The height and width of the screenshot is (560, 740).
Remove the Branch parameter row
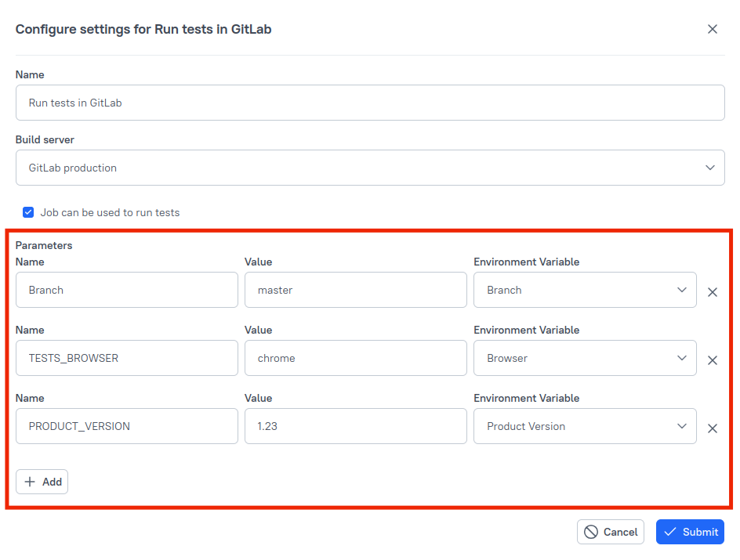pos(713,292)
